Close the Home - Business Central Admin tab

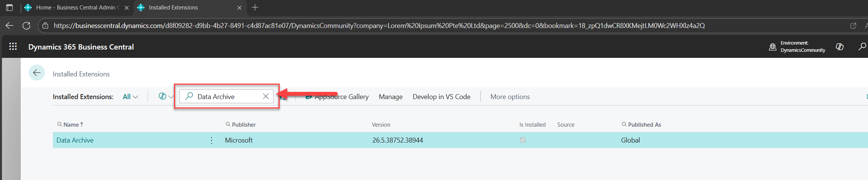(126, 8)
